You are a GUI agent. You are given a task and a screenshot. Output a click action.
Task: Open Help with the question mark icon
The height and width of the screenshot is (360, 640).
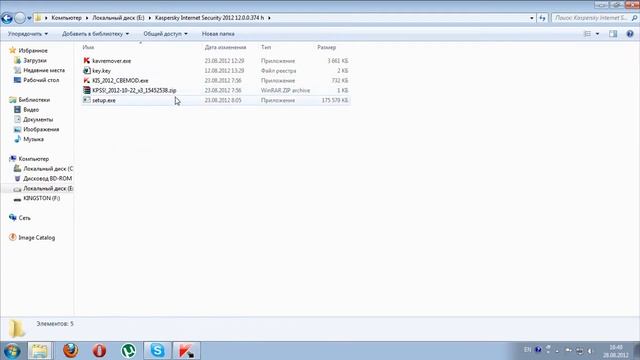pos(630,34)
